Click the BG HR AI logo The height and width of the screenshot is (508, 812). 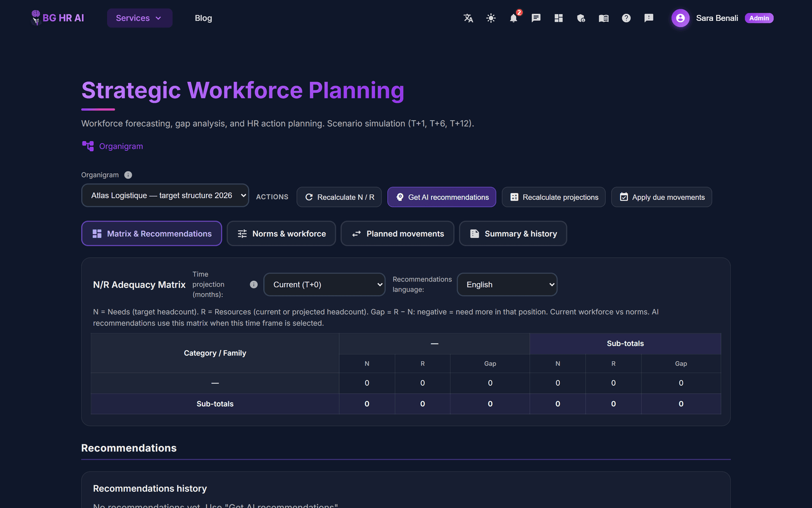coord(57,18)
